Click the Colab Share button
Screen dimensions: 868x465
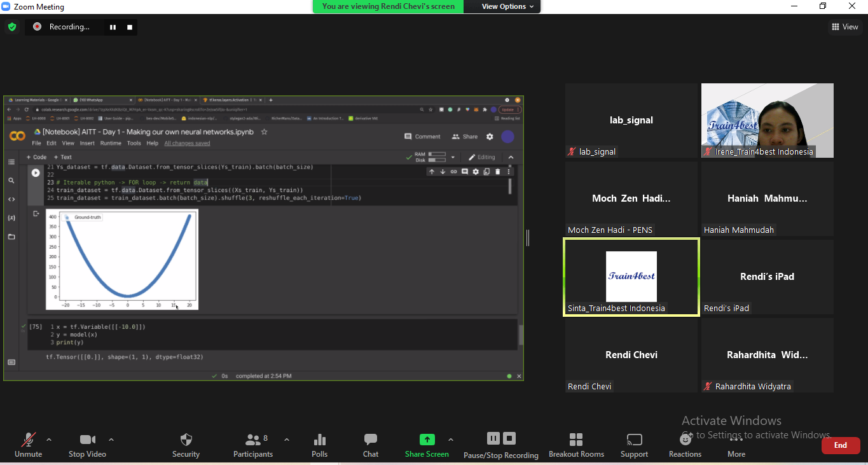tap(465, 137)
